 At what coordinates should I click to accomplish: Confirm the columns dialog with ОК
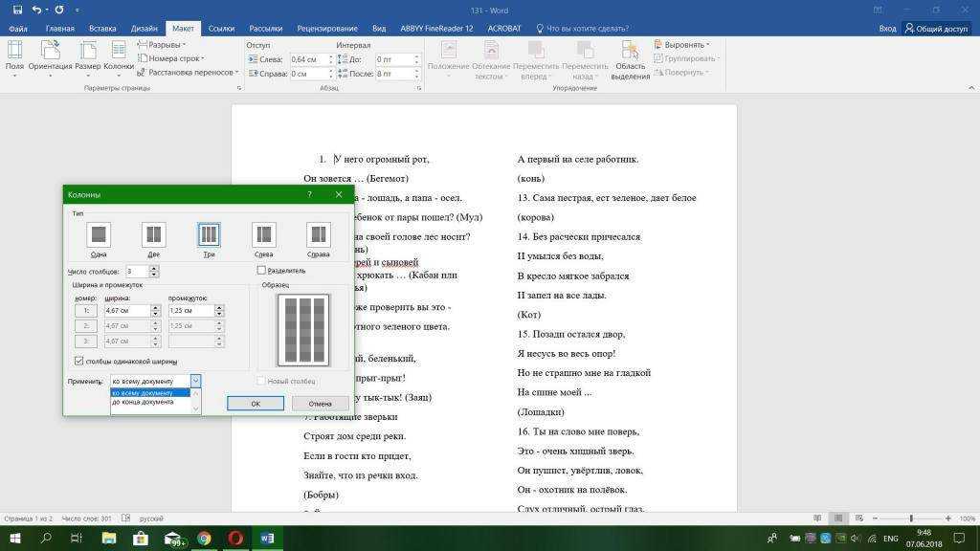click(x=256, y=404)
